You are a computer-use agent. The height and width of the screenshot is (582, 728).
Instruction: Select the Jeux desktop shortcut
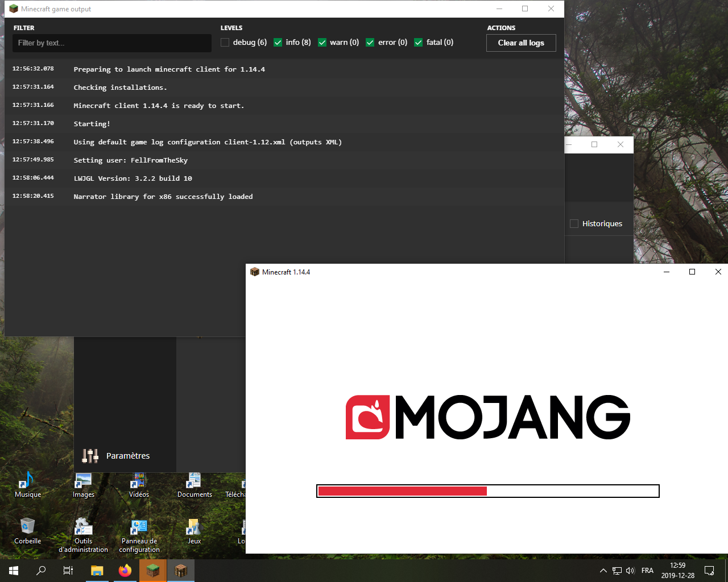pyautogui.click(x=195, y=531)
